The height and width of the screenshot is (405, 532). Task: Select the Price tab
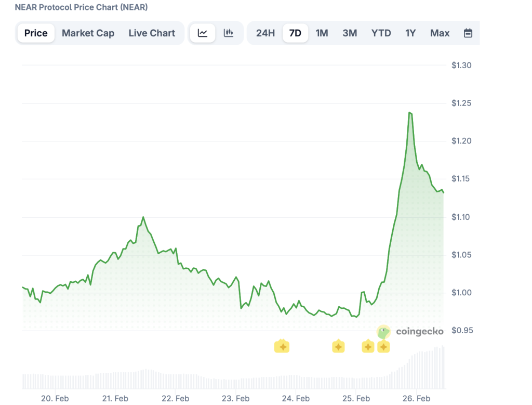(36, 33)
